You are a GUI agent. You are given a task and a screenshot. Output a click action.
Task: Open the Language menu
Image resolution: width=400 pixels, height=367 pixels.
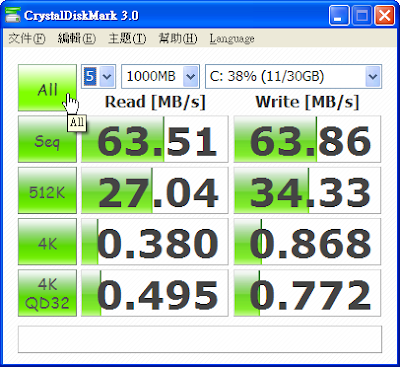pyautogui.click(x=232, y=39)
